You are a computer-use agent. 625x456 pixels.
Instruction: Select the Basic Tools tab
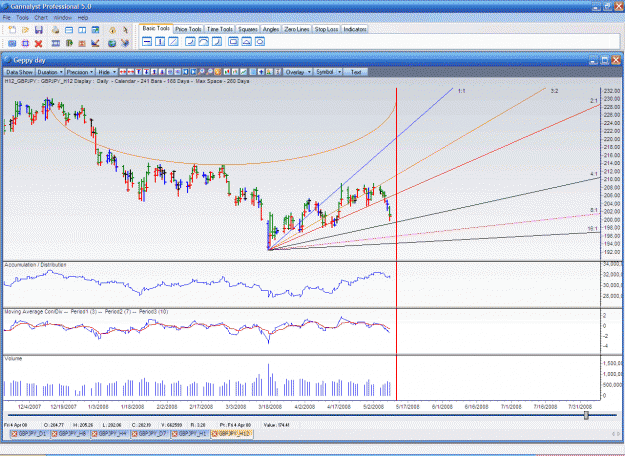156,29
